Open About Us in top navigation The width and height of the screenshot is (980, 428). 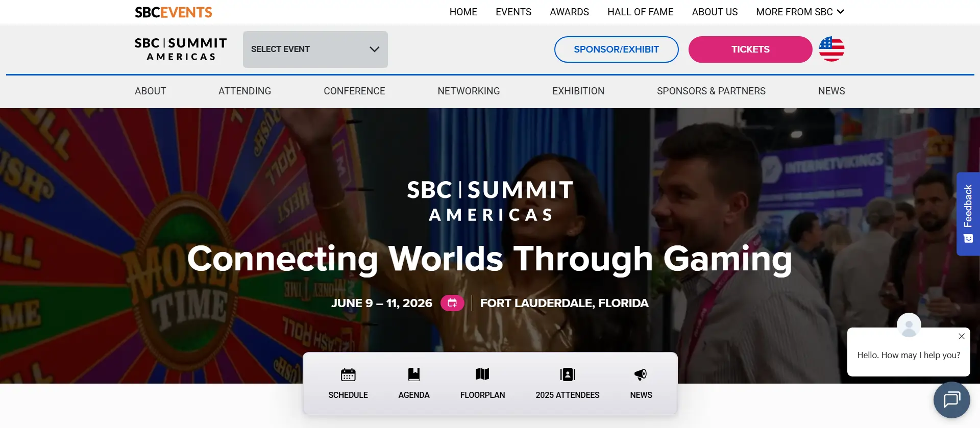[x=715, y=12]
